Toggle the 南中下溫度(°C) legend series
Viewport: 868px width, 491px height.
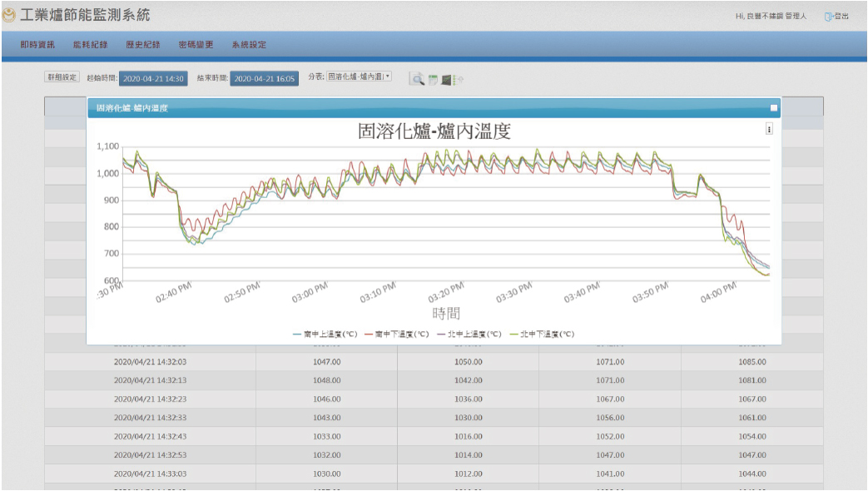[397, 334]
